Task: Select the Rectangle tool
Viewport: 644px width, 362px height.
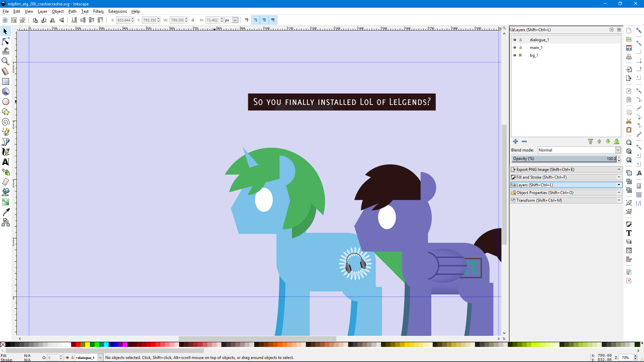Action: 6,81
